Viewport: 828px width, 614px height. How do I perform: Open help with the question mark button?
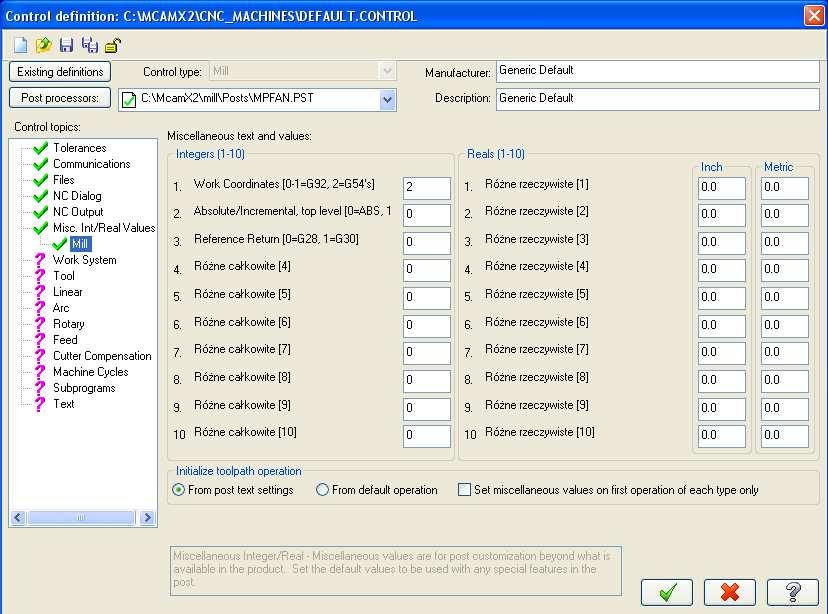(793, 592)
